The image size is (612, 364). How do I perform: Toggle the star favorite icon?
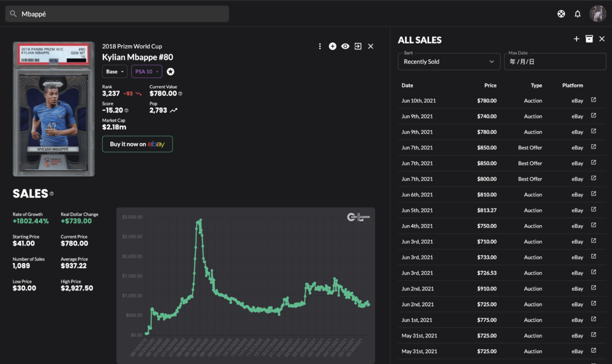tap(171, 72)
